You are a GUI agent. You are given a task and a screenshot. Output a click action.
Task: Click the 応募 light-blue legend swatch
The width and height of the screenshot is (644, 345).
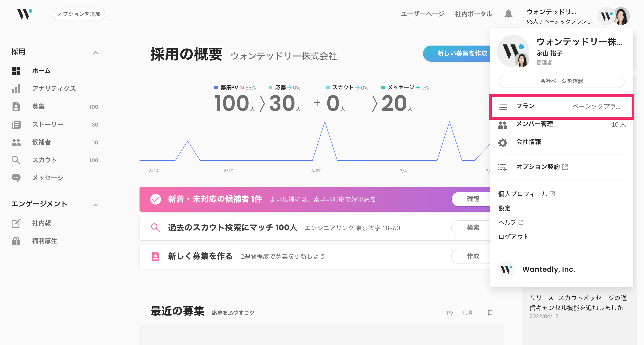point(271,88)
